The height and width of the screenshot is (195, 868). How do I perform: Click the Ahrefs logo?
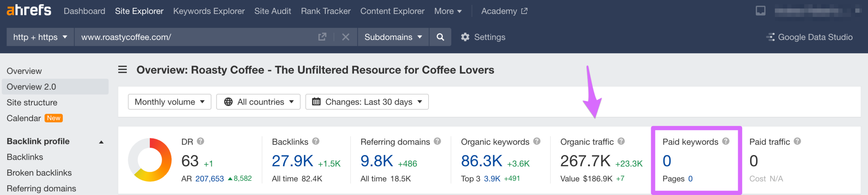coord(29,10)
